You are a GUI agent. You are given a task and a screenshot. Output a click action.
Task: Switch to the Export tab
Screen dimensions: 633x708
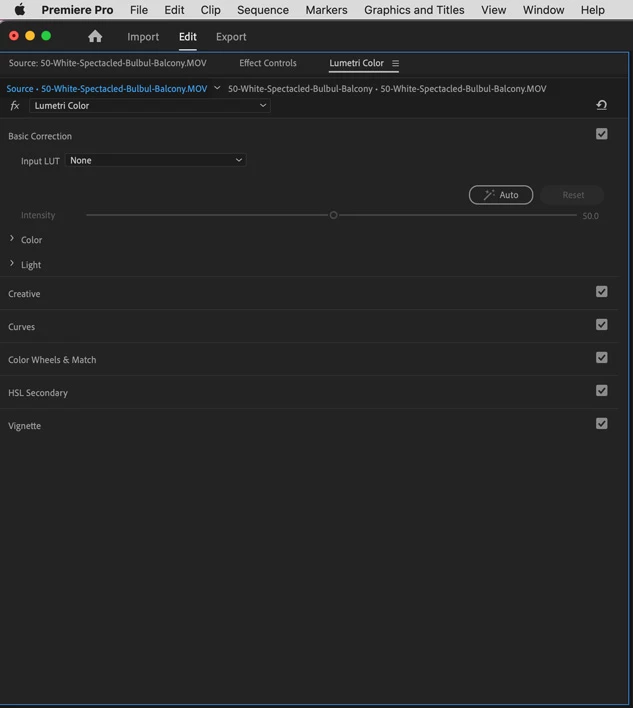coord(231,37)
